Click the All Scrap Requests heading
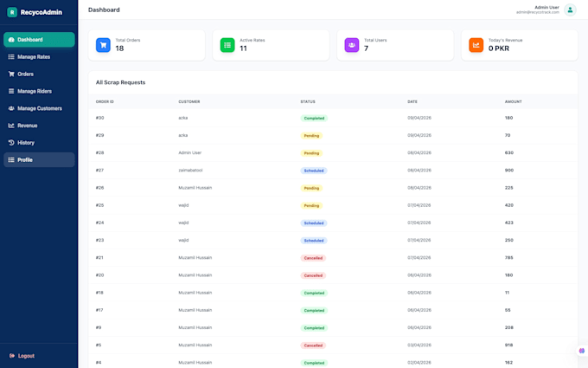 (120, 82)
